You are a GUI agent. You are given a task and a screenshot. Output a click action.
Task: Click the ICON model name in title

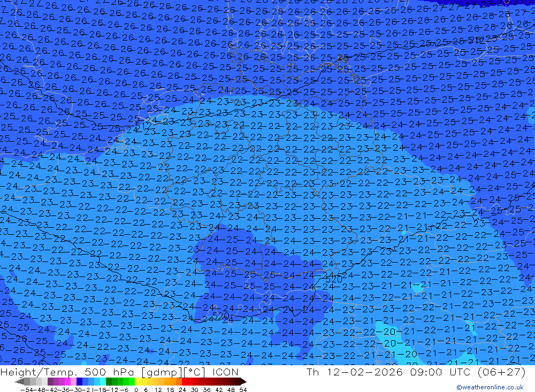225,372
